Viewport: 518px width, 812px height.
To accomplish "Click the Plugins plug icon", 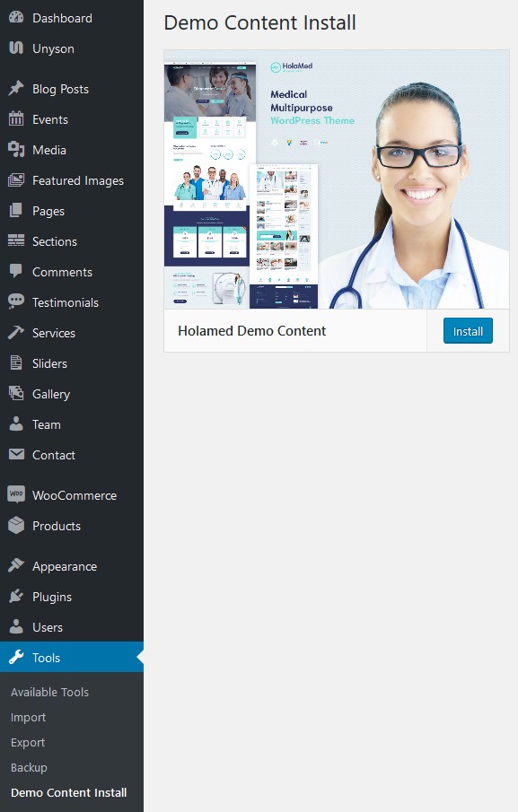I will (x=16, y=596).
